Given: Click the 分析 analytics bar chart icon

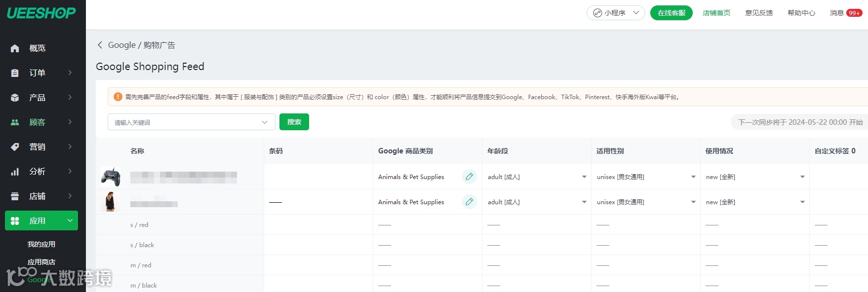Looking at the screenshot, I should tap(15, 172).
